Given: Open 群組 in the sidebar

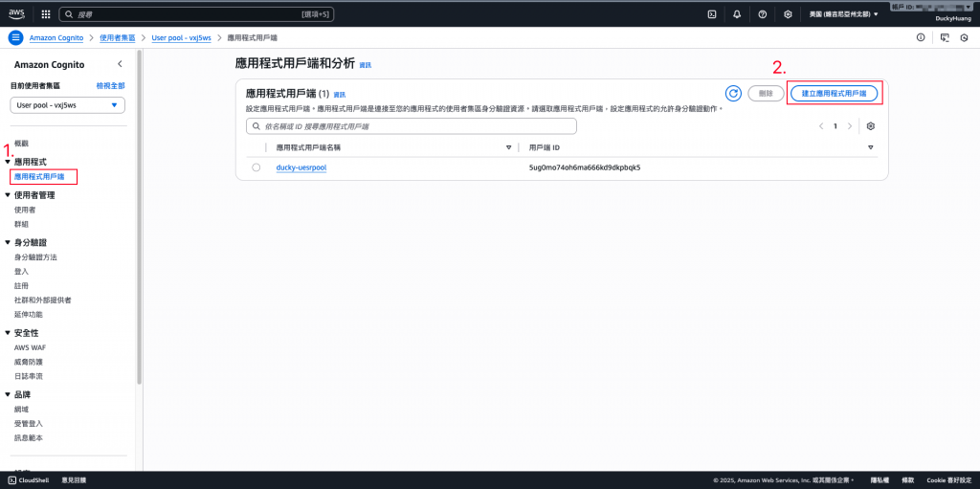Looking at the screenshot, I should [x=21, y=224].
